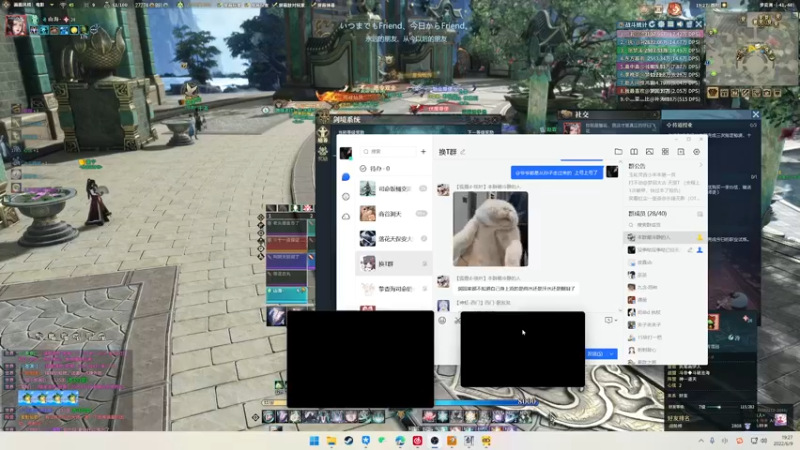
Task: Open the group apps grid icon
Action: 665,152
